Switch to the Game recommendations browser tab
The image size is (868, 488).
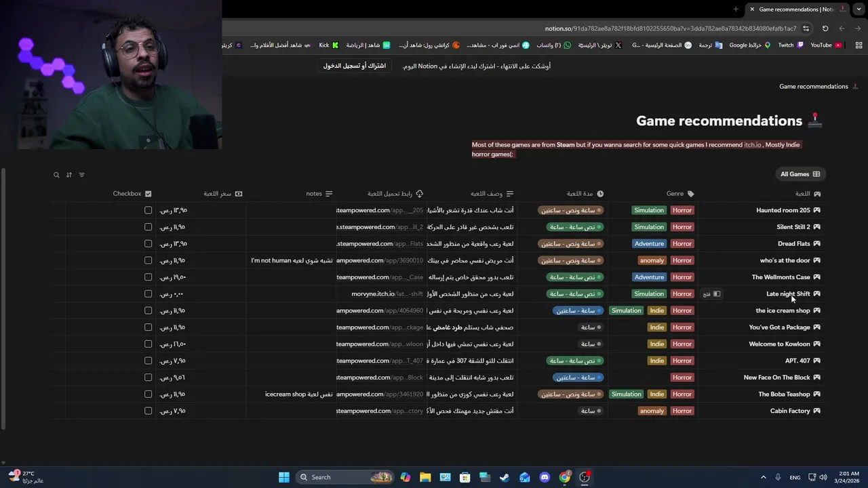(797, 9)
